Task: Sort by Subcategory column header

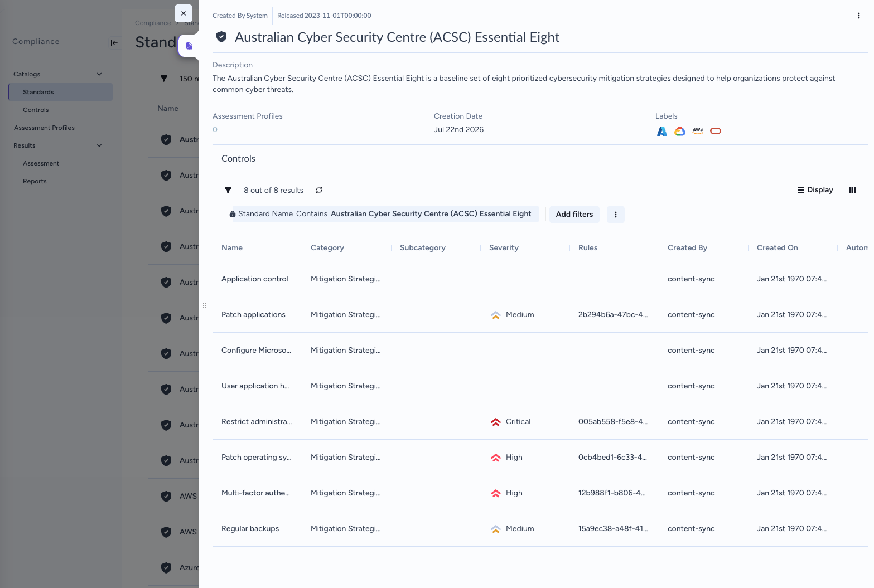Action: click(423, 248)
